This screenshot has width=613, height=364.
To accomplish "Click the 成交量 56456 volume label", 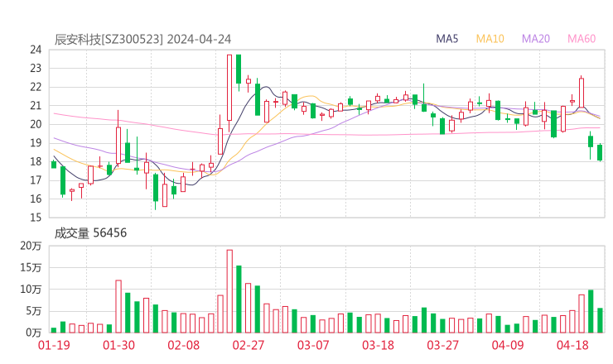I will click(x=90, y=233).
